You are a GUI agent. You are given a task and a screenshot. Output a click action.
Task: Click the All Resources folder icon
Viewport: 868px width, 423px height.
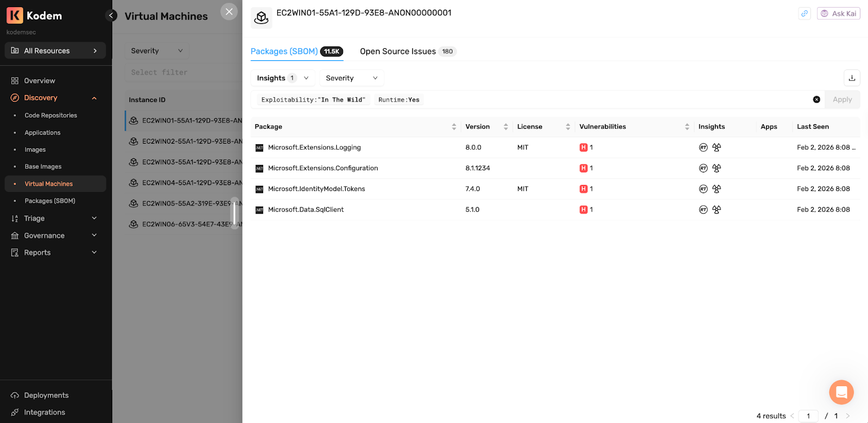15,51
